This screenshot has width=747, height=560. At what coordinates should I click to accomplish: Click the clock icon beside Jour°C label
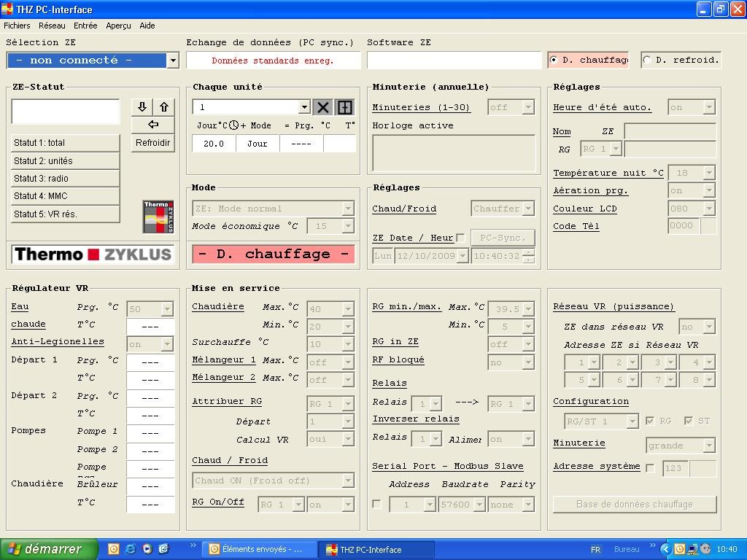(x=233, y=125)
